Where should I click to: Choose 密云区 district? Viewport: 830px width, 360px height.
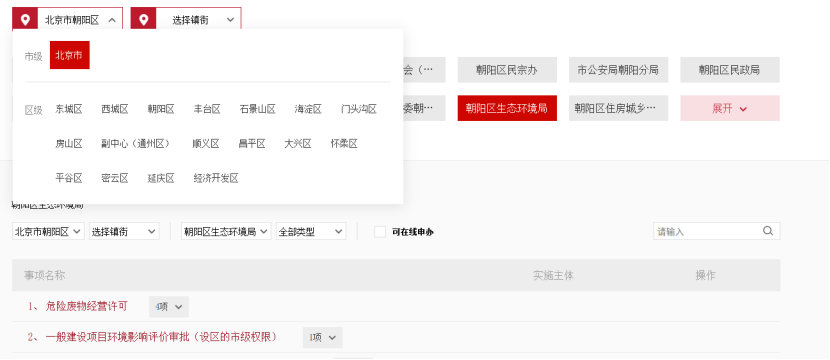point(115,178)
